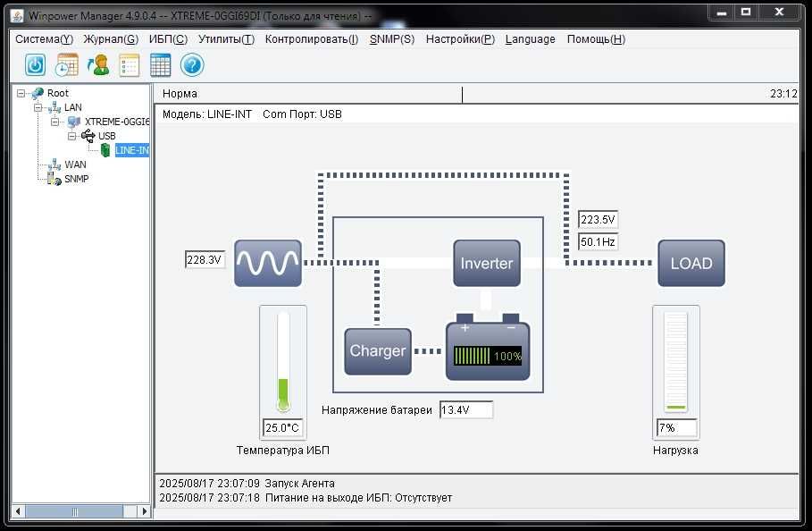Collapse the USB tree node
The height and width of the screenshot is (531, 812).
click(x=72, y=136)
